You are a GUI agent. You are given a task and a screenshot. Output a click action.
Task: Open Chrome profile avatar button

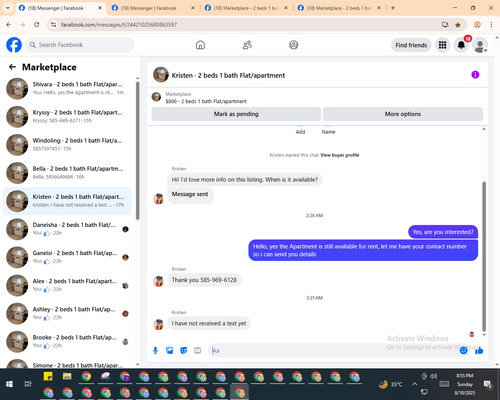(477, 25)
